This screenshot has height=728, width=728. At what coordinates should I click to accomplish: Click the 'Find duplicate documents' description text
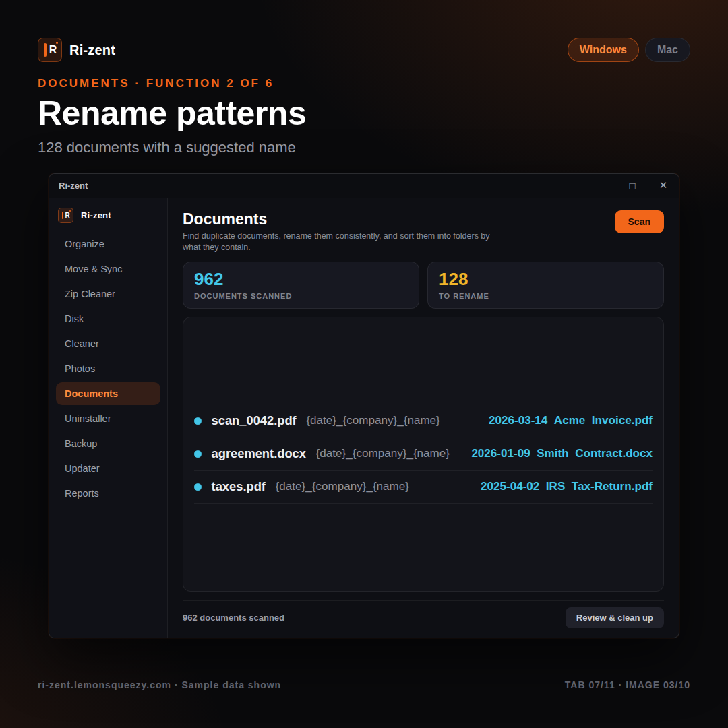coord(336,241)
